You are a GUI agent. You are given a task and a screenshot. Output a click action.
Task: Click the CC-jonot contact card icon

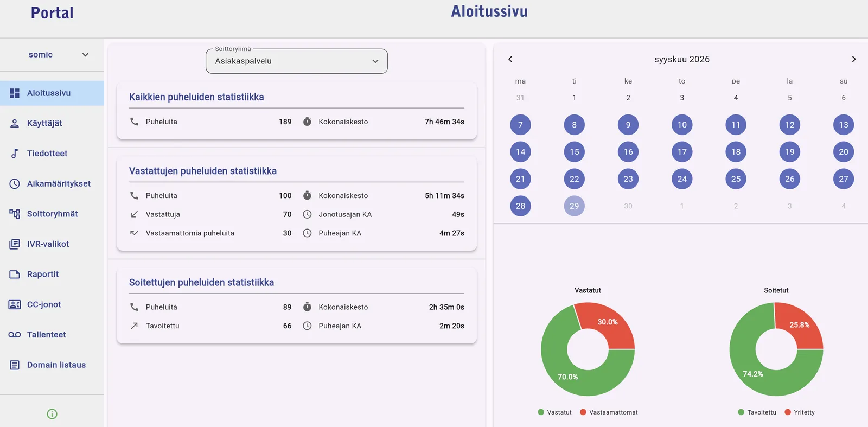15,304
